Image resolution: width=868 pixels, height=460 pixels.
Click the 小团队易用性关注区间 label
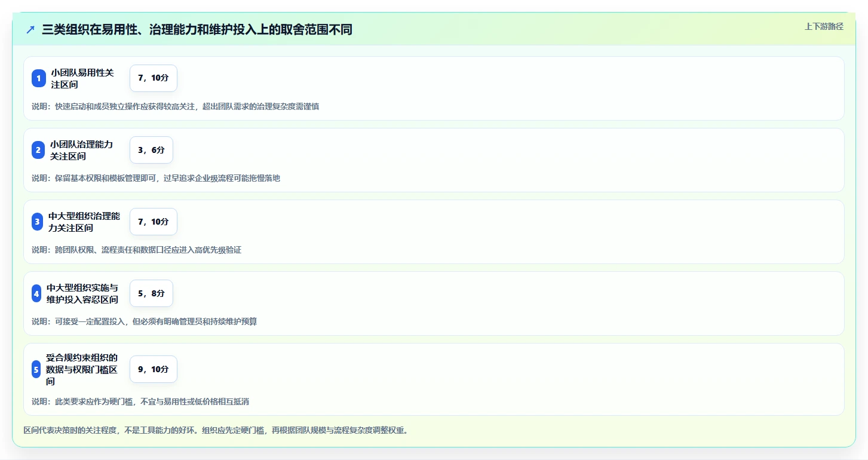click(82, 78)
